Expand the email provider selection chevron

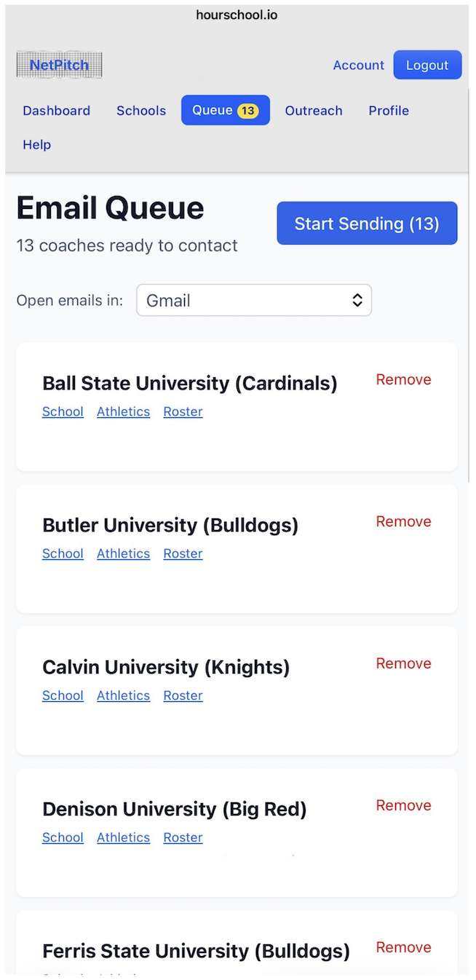tap(357, 300)
